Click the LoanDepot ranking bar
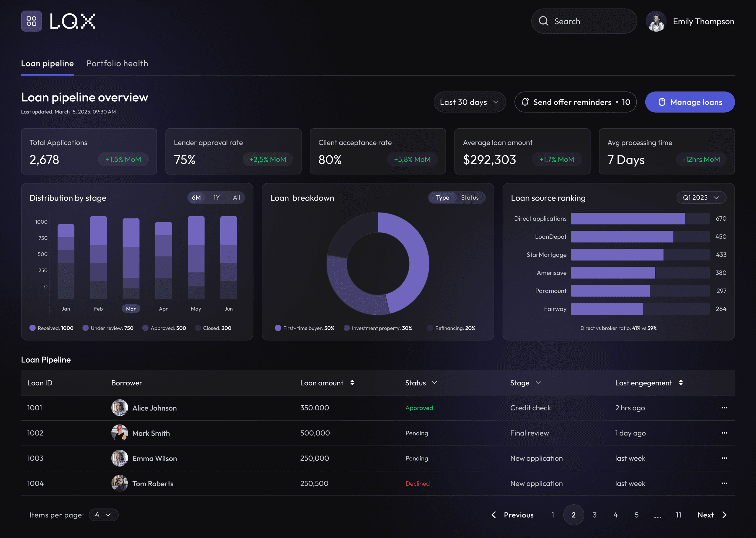Image resolution: width=756 pixels, height=538 pixels. 622,237
